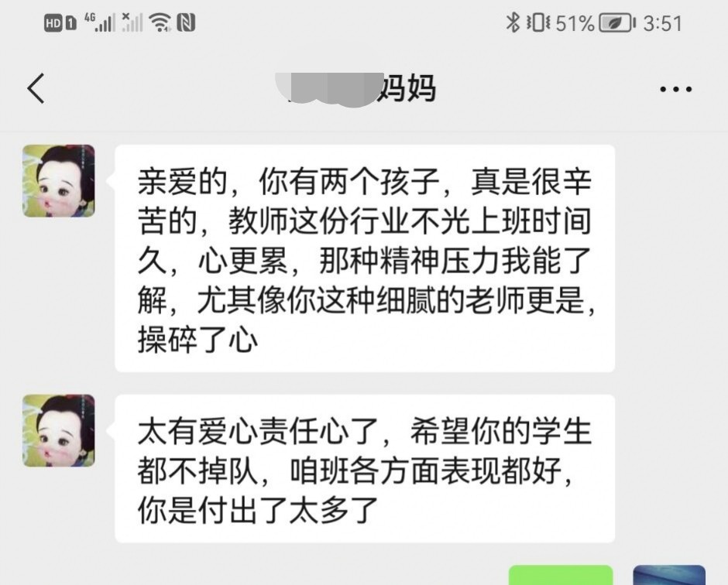Screen dimensions: 728x585
Task: Tap the Wi-Fi status icon
Action: [x=160, y=22]
